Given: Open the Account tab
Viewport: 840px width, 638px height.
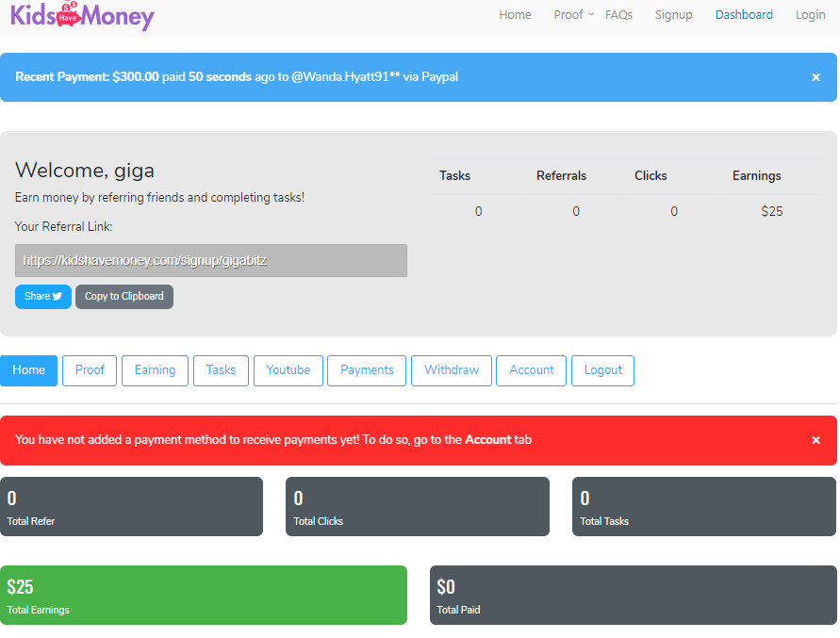Looking at the screenshot, I should tap(532, 370).
